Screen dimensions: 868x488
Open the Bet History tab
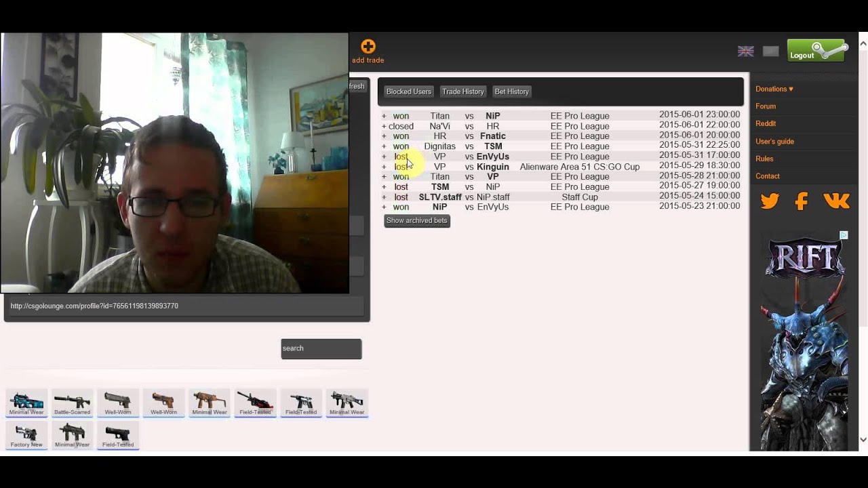[x=511, y=91]
